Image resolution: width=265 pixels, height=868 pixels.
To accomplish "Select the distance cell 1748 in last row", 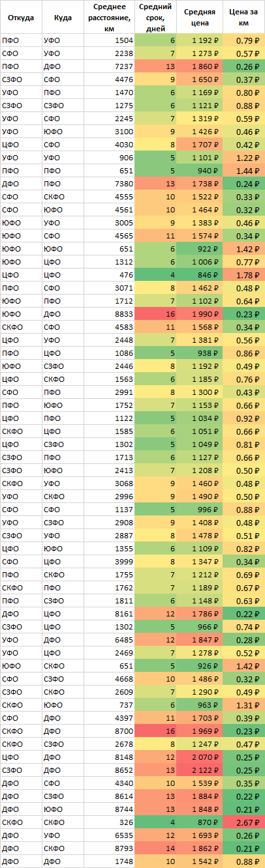I will 109,861.
